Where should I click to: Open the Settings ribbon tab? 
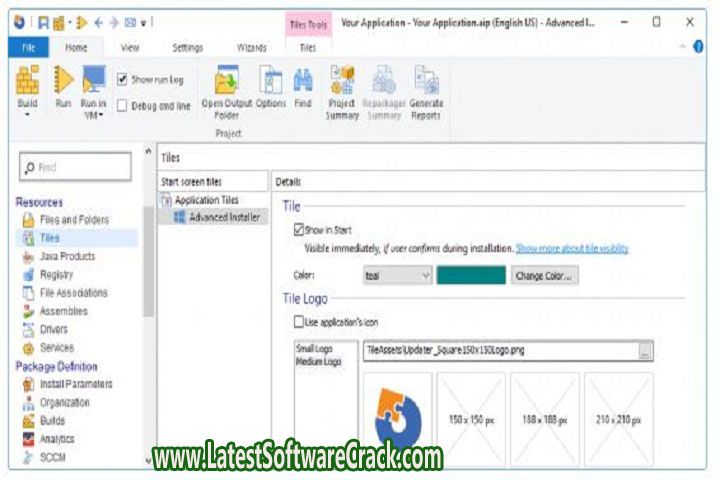pos(187,48)
